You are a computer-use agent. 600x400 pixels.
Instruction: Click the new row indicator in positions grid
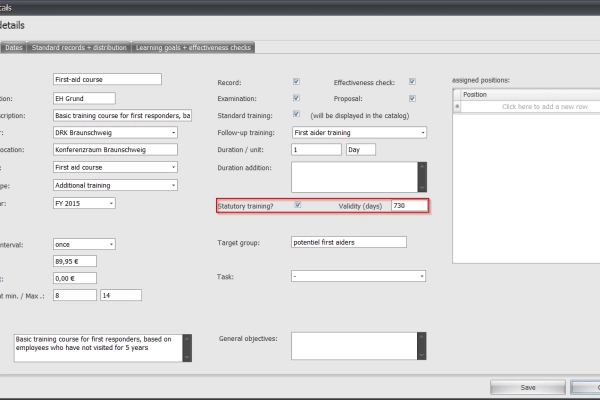[458, 106]
